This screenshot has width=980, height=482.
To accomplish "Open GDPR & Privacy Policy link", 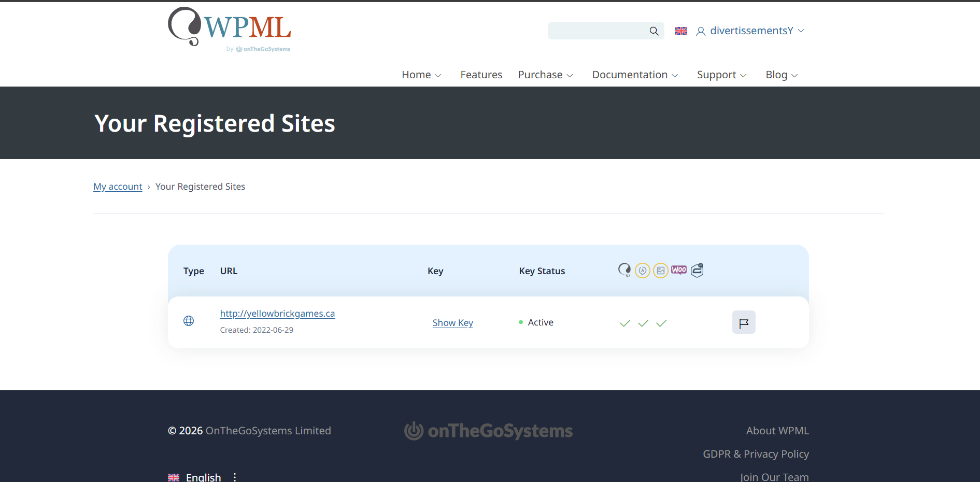I will coord(756,454).
